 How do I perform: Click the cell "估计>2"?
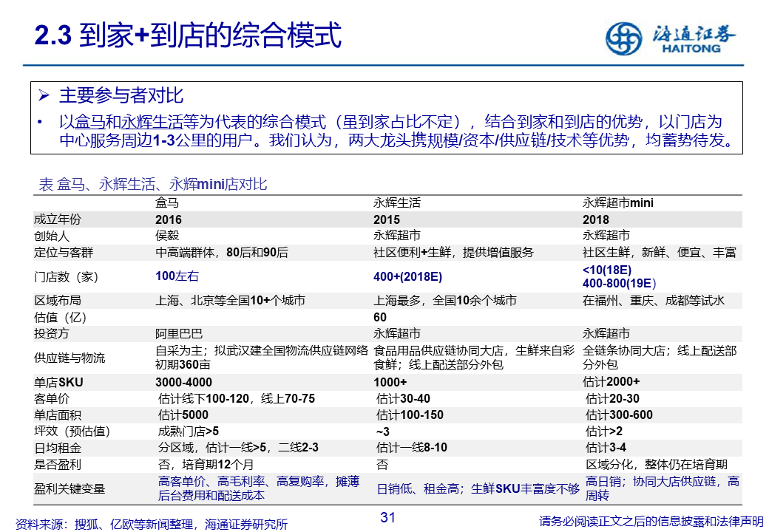click(603, 431)
